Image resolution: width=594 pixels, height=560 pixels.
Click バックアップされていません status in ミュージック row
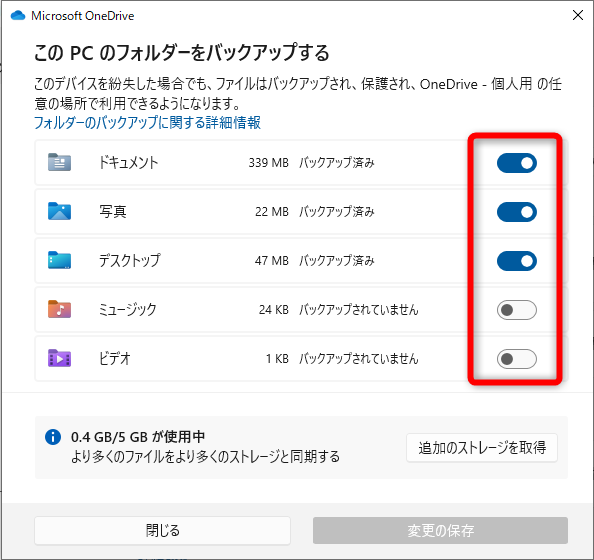(x=359, y=310)
